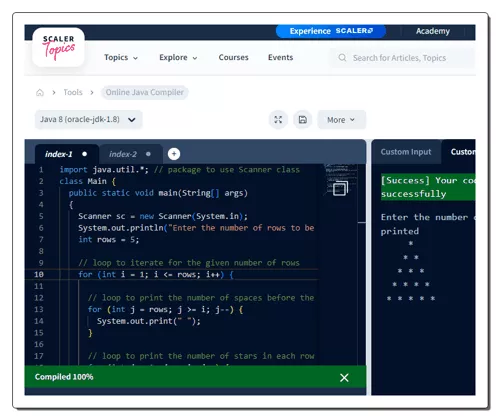Click the 'for (int j = rows' loop line
This screenshot has height=420, width=500.
[x=166, y=310]
